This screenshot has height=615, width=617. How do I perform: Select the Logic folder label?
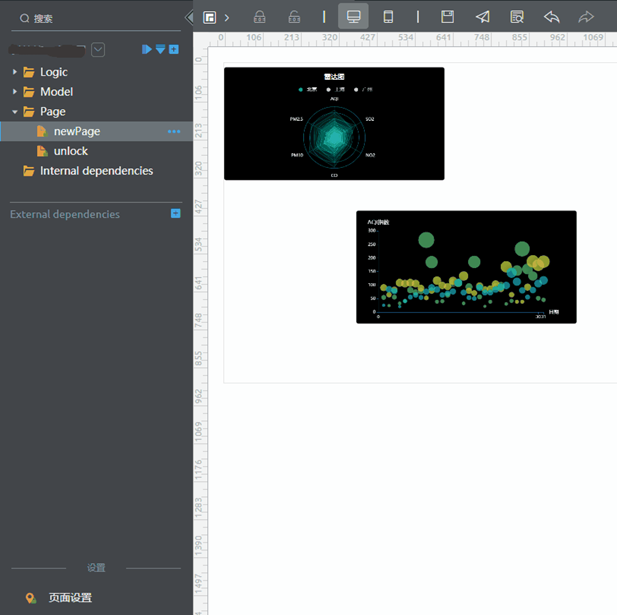(x=54, y=72)
